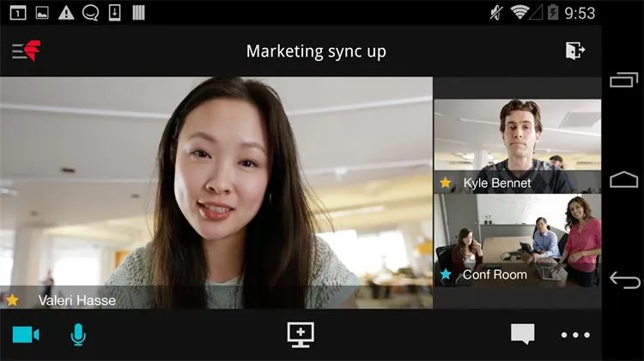Start screen sharing with the monitor plus icon
The image size is (644, 361).
tap(301, 334)
